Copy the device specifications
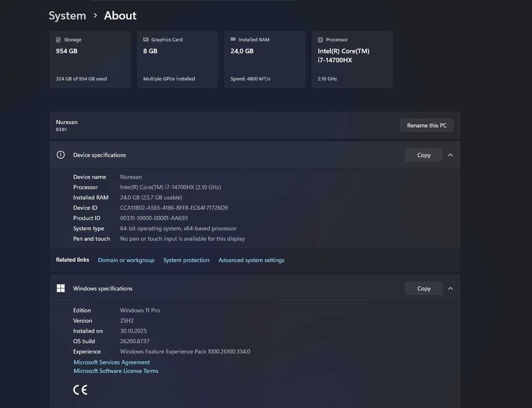Viewport: 532px width, 408px height. (x=424, y=155)
